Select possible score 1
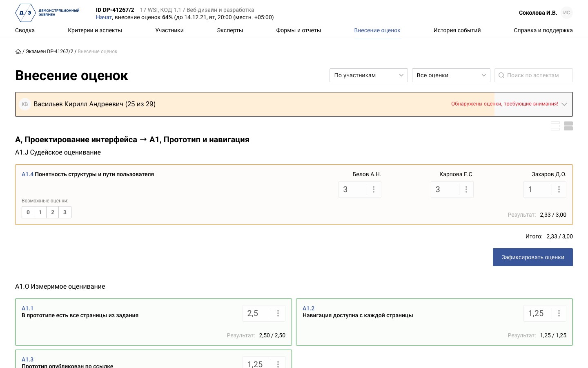The height and width of the screenshot is (368, 588). [x=40, y=212]
